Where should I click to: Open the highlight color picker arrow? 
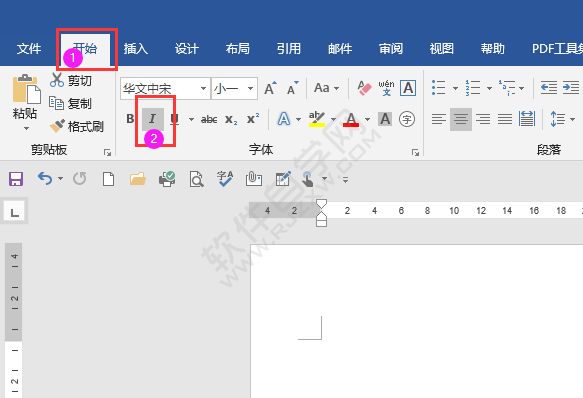[333, 119]
